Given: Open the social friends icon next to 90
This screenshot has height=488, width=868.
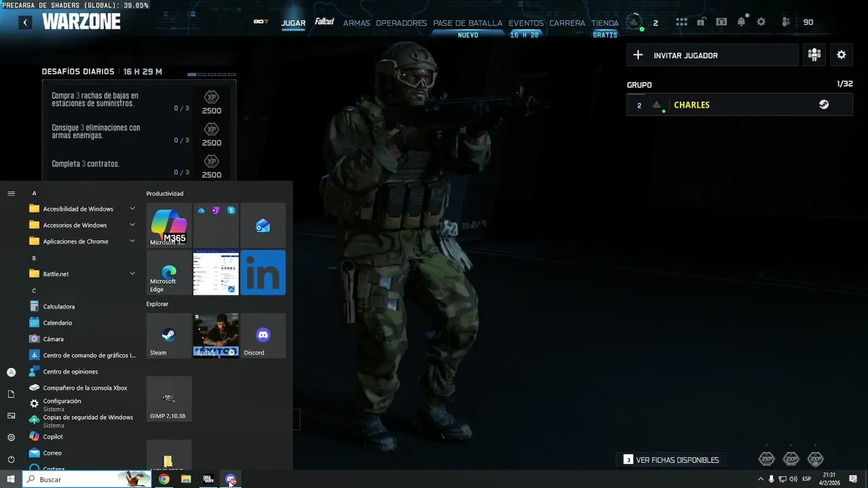Looking at the screenshot, I should [786, 22].
